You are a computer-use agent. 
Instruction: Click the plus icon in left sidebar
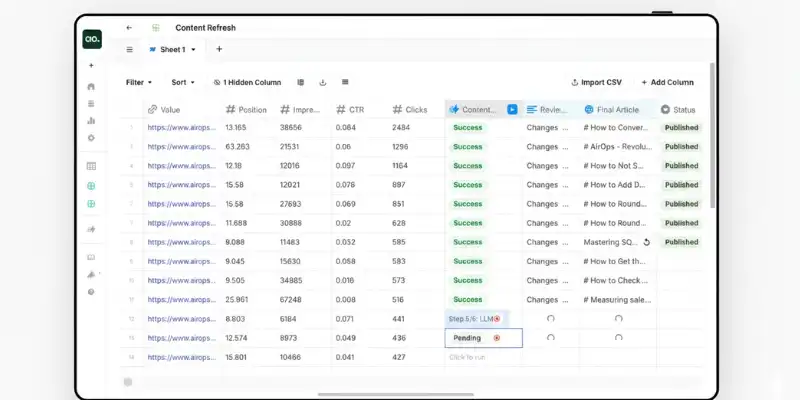click(x=91, y=65)
